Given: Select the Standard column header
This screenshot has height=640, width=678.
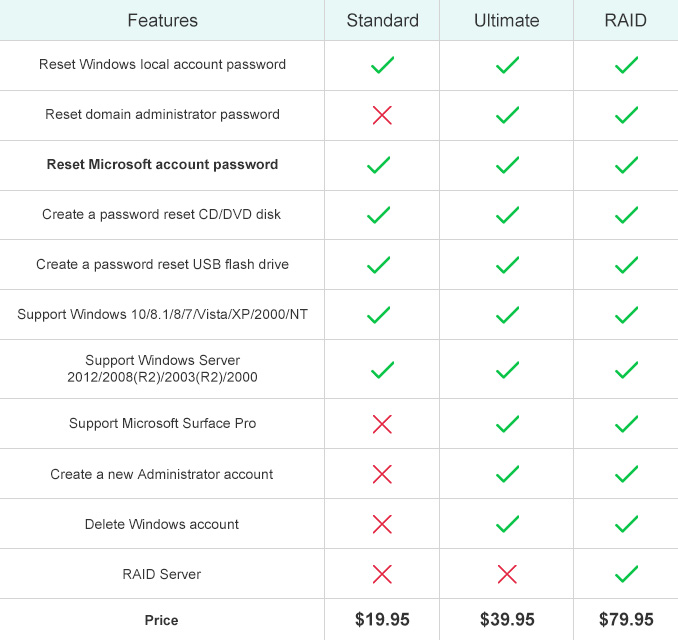Looking at the screenshot, I should pyautogui.click(x=382, y=20).
